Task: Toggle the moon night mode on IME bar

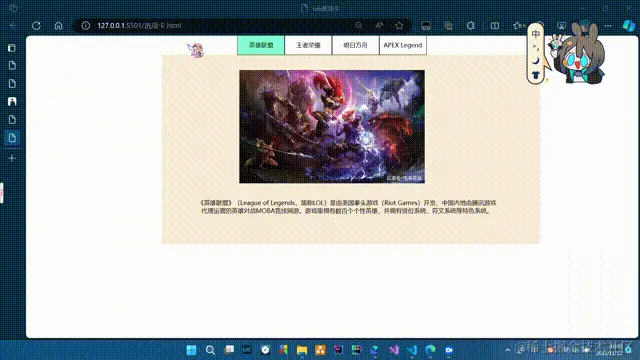Action: tap(536, 61)
